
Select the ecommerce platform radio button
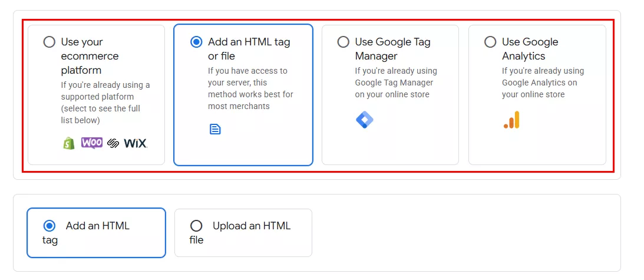[x=49, y=42]
